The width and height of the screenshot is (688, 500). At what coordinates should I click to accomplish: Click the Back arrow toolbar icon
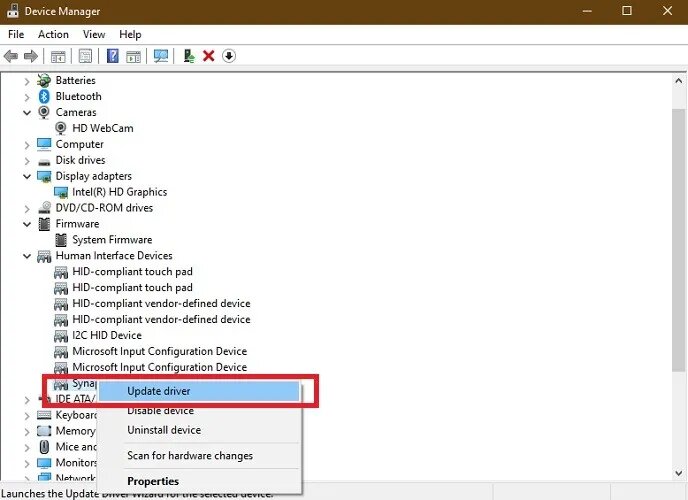pos(11,56)
